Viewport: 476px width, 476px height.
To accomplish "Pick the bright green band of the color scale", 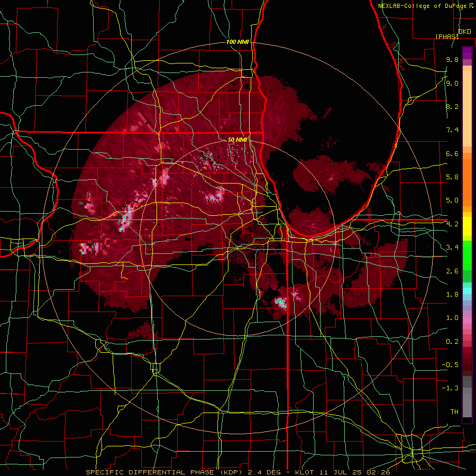I will [467, 255].
